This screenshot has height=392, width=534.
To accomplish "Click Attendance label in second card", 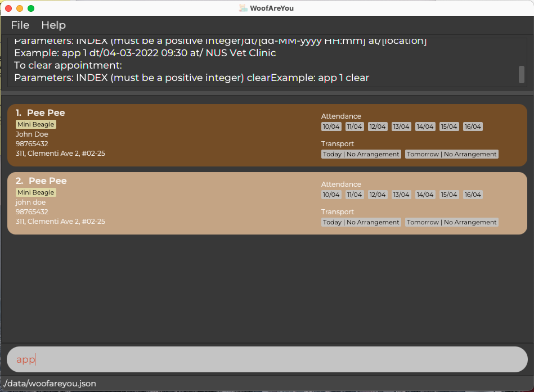I will [x=341, y=184].
